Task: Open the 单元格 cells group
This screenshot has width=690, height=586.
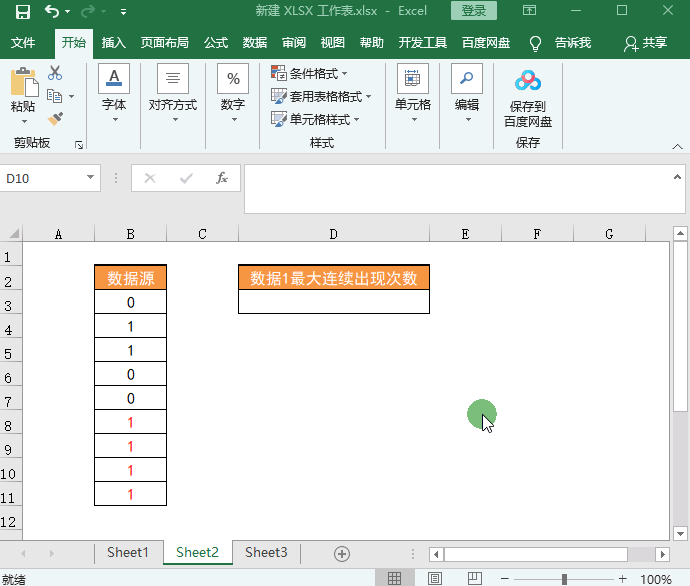Action: [413, 93]
